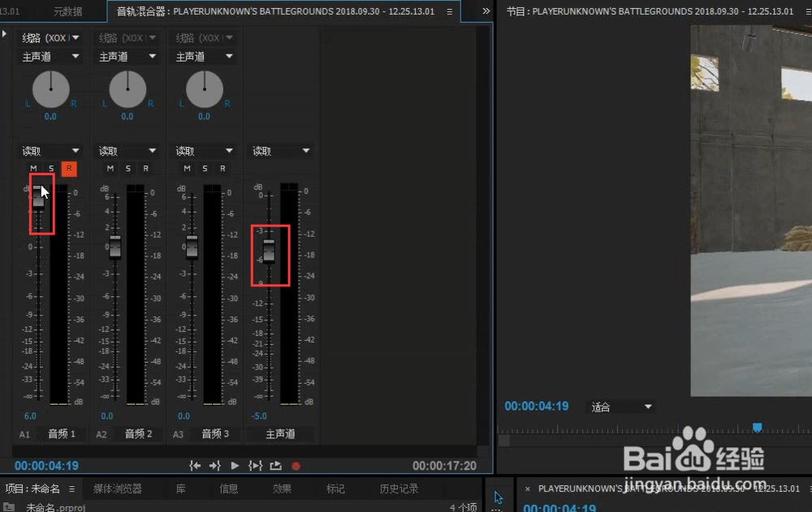
Task: Solo Audio 3 track
Action: pyautogui.click(x=205, y=168)
